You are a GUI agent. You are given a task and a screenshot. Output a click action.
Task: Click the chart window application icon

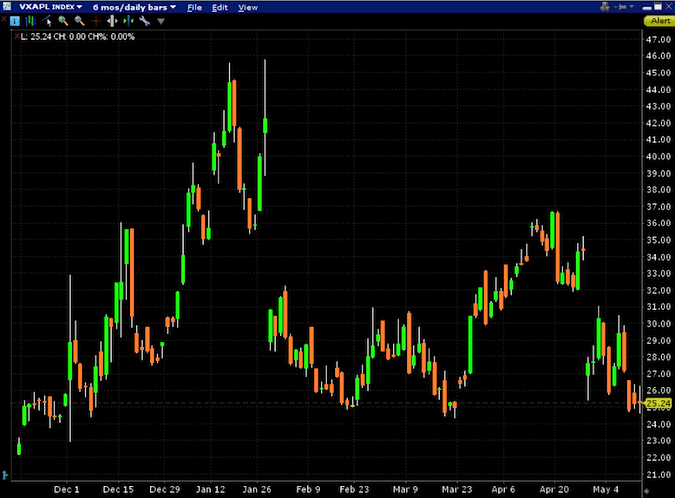6,6
